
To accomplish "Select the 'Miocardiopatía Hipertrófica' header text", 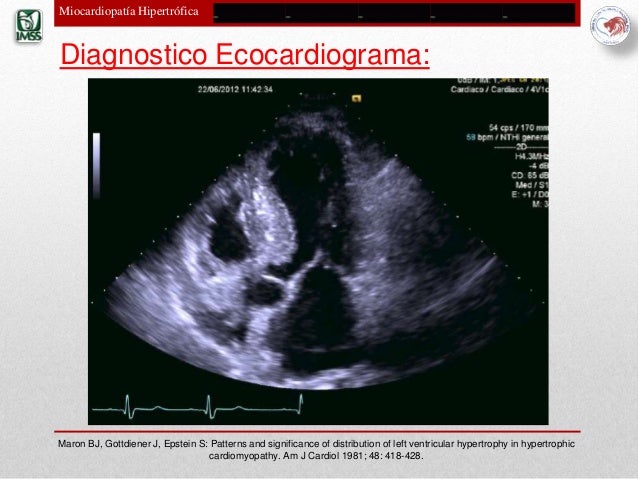I will [x=129, y=11].
